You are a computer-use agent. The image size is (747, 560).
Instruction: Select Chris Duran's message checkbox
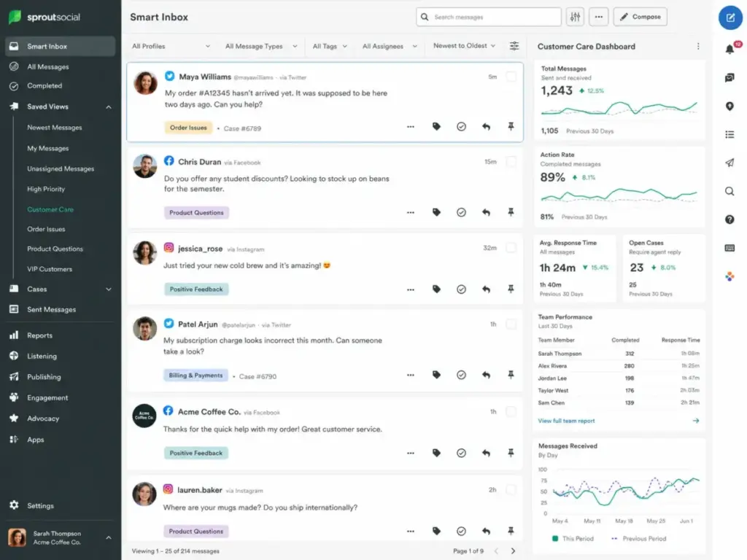511,162
